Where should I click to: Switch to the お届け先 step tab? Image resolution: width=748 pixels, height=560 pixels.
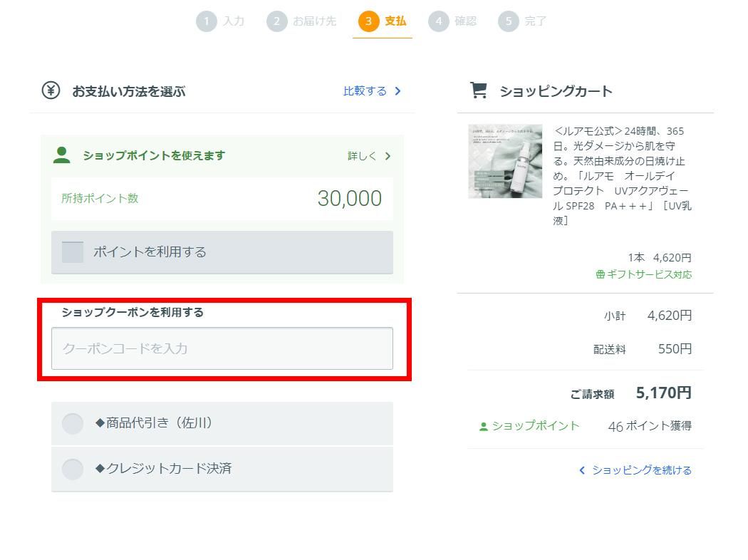coord(302,21)
